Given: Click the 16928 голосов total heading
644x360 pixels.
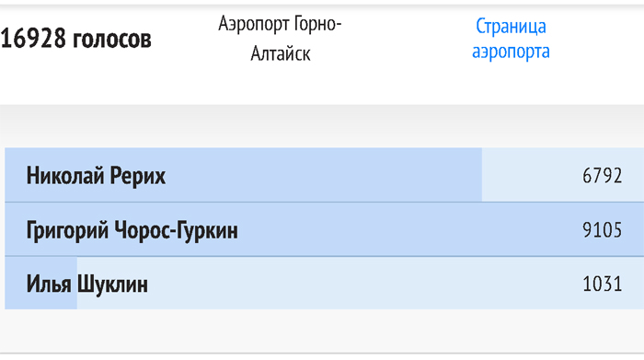Looking at the screenshot, I should point(76,39).
